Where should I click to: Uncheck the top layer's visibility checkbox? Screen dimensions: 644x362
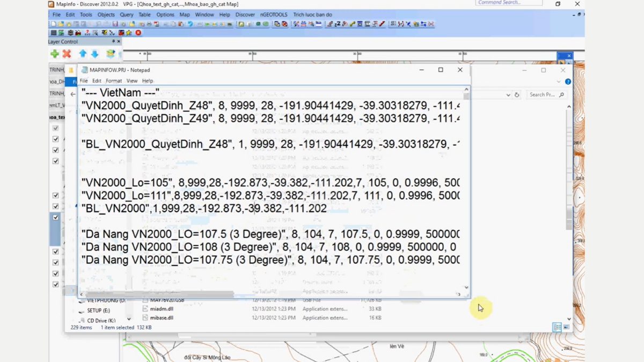pos(55,128)
